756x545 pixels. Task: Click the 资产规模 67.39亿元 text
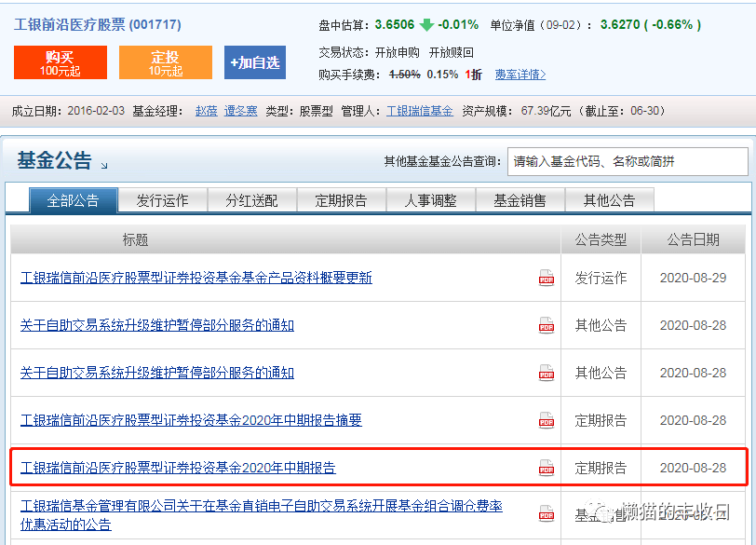[x=517, y=111]
